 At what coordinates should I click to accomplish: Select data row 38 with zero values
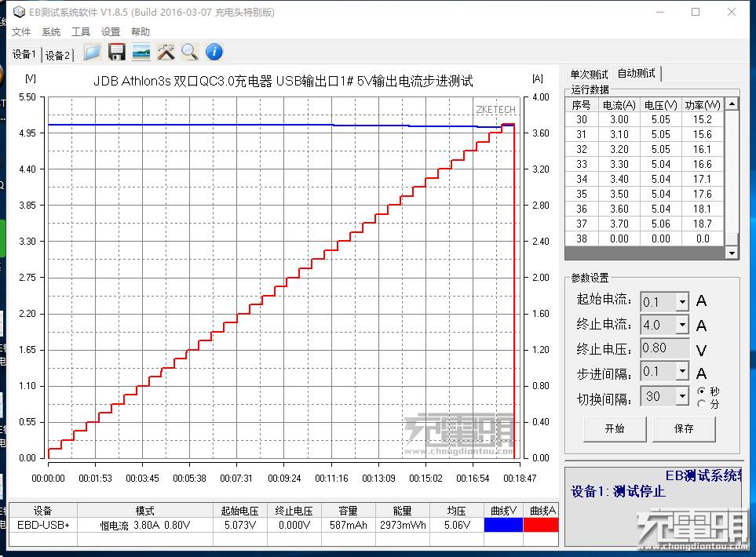tap(645, 239)
